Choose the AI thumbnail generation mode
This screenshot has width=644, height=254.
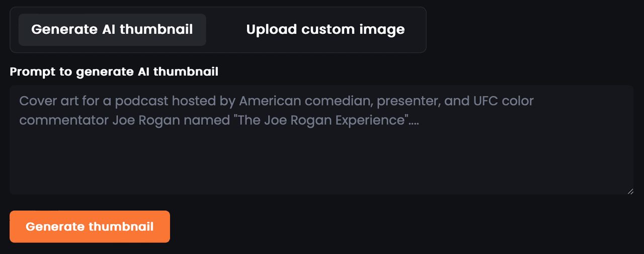pyautogui.click(x=112, y=30)
